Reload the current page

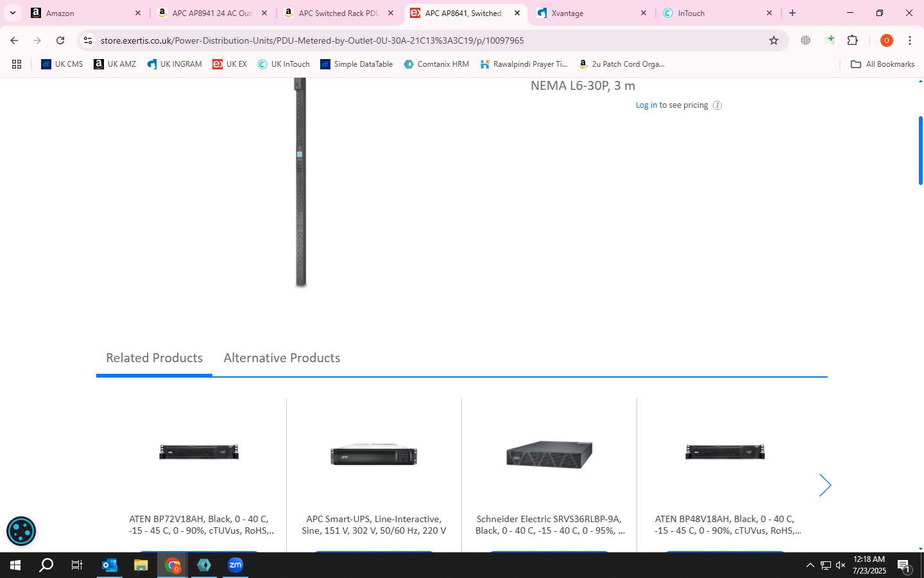[60, 40]
